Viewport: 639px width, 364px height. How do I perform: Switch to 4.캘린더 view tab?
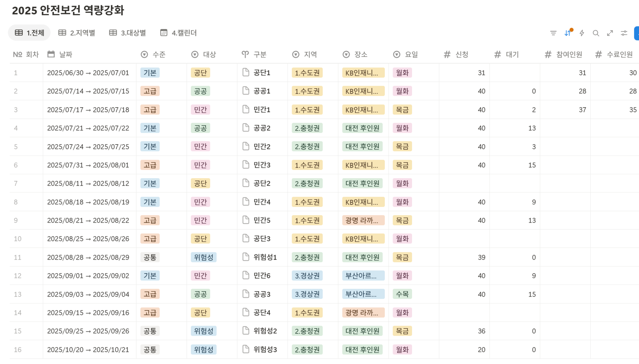tap(178, 33)
